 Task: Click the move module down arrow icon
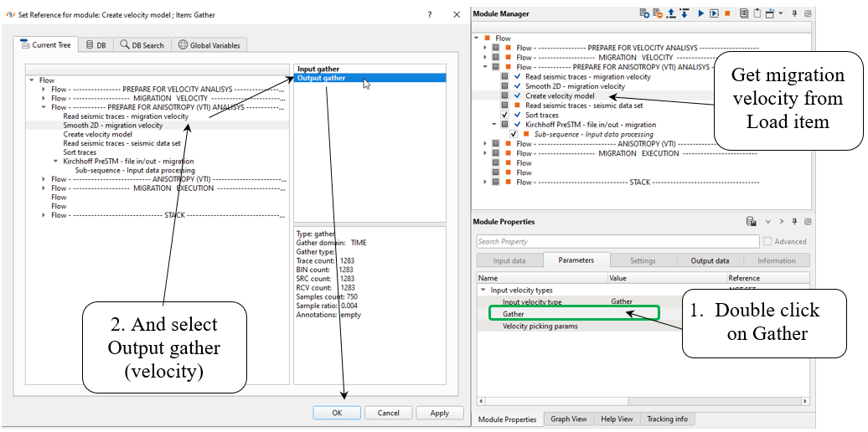coord(685,13)
